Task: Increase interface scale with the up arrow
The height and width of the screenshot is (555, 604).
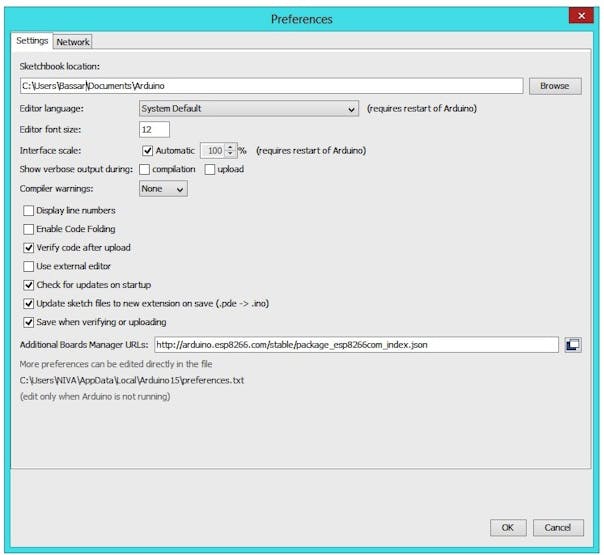Action: (230, 147)
